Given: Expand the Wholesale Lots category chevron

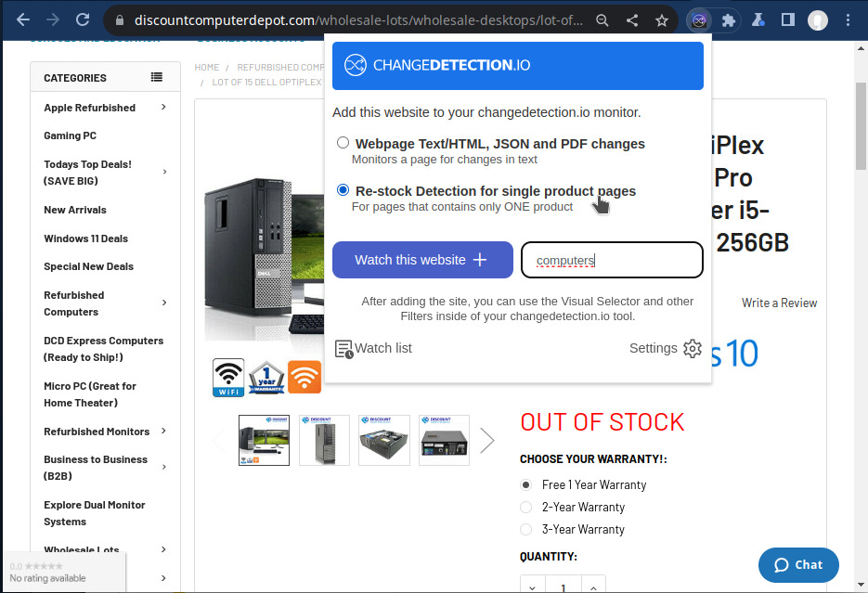Looking at the screenshot, I should tap(163, 549).
